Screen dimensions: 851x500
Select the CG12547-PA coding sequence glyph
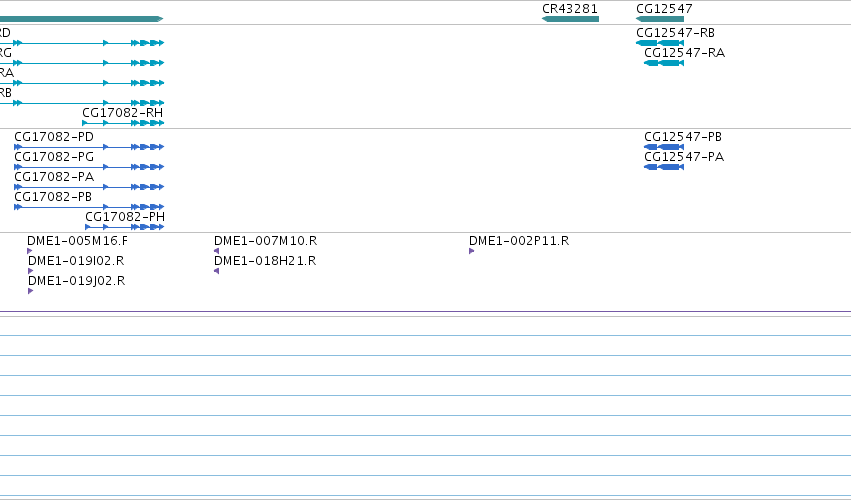point(664,167)
